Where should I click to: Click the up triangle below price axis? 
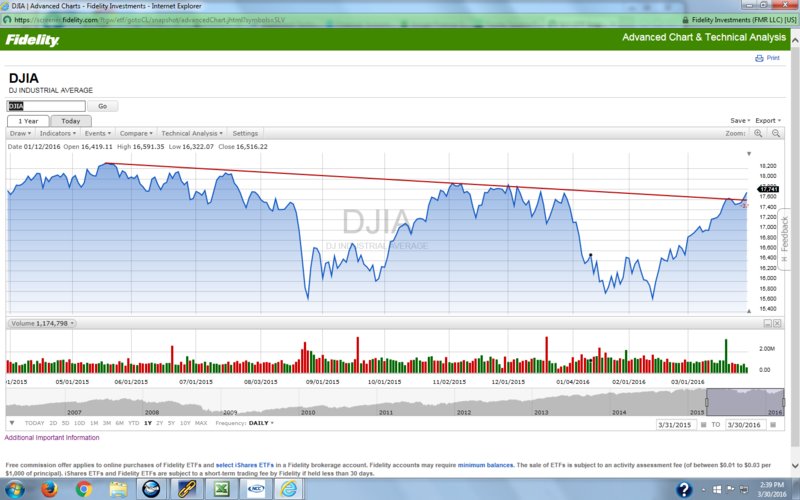749,311
